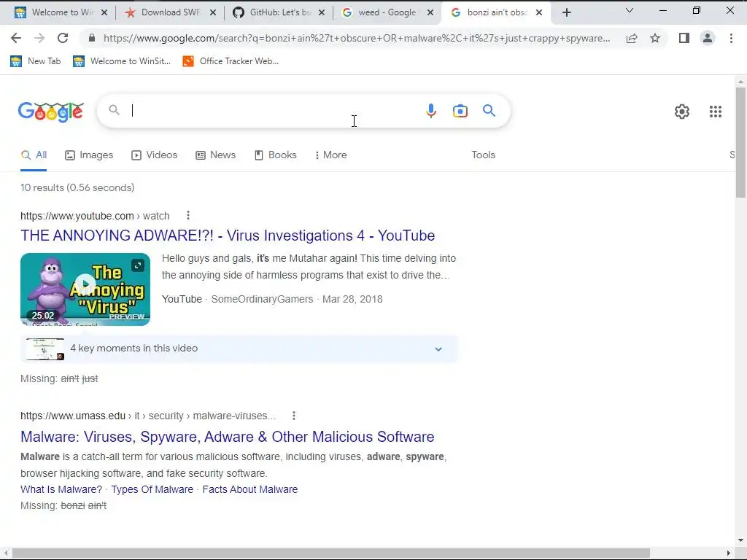747x560 pixels.
Task: Click blue magnifier search button
Action: [489, 111]
